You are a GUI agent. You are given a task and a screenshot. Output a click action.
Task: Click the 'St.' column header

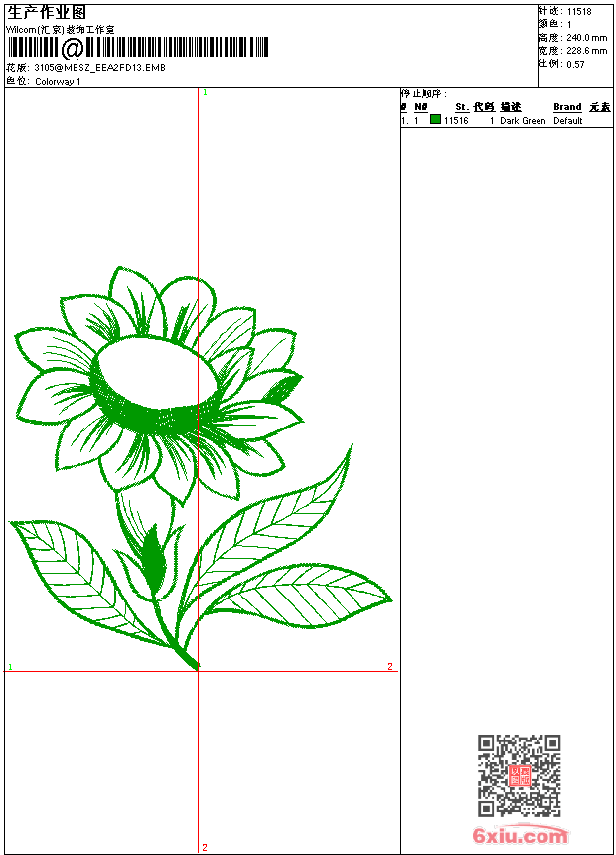(x=462, y=107)
